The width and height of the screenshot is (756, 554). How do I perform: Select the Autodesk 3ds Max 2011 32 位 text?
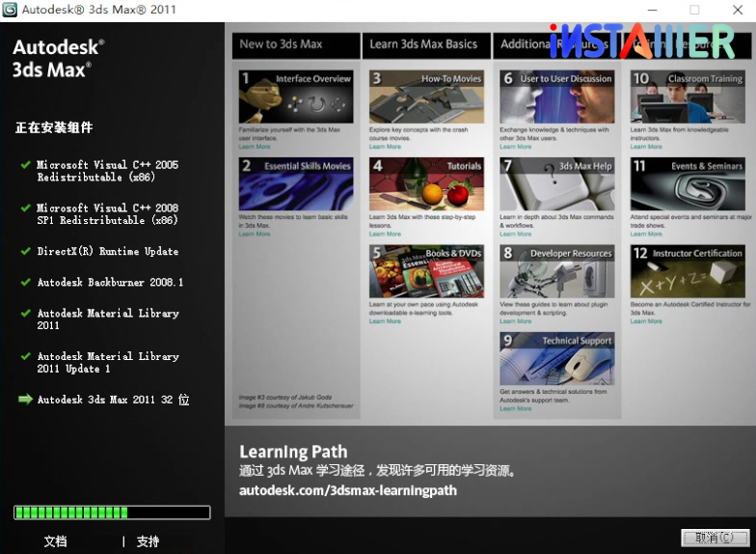pyautogui.click(x=114, y=400)
